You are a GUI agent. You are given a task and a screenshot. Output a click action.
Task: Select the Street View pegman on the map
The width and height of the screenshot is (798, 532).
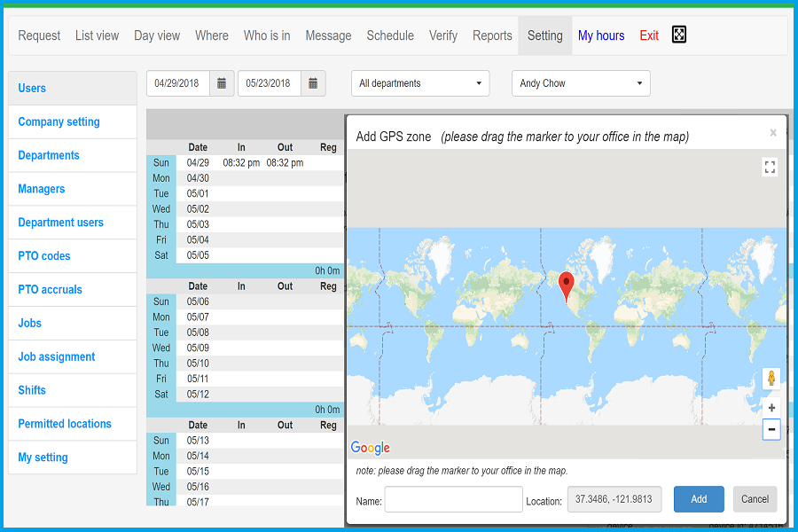coord(771,379)
